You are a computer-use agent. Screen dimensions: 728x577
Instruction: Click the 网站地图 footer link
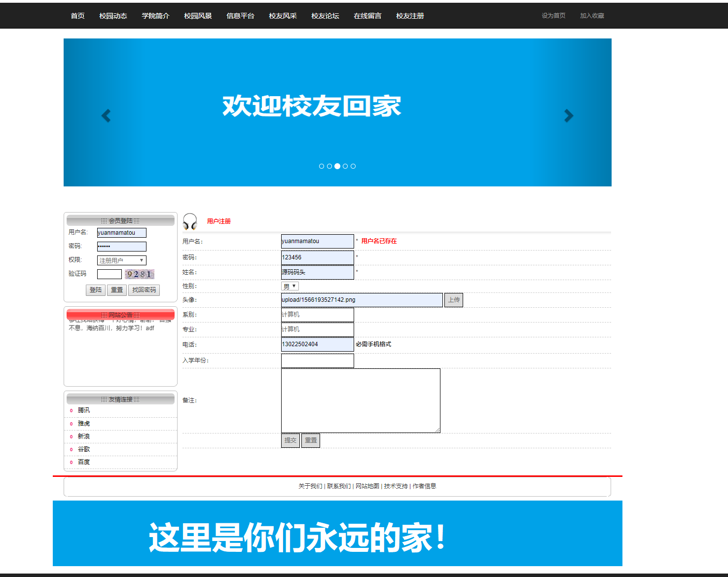point(367,486)
